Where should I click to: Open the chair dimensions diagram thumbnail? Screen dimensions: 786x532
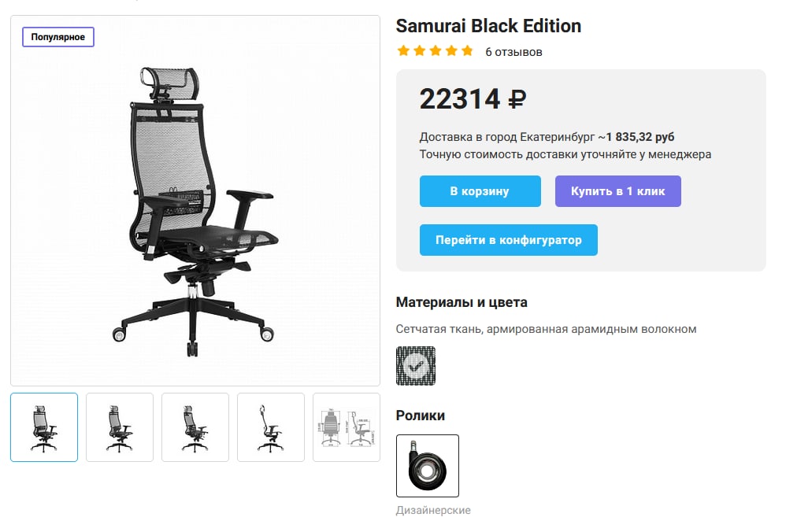(x=347, y=427)
